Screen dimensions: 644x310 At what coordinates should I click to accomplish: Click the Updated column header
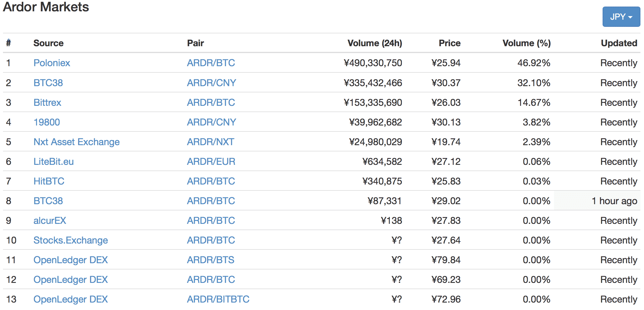coord(619,43)
